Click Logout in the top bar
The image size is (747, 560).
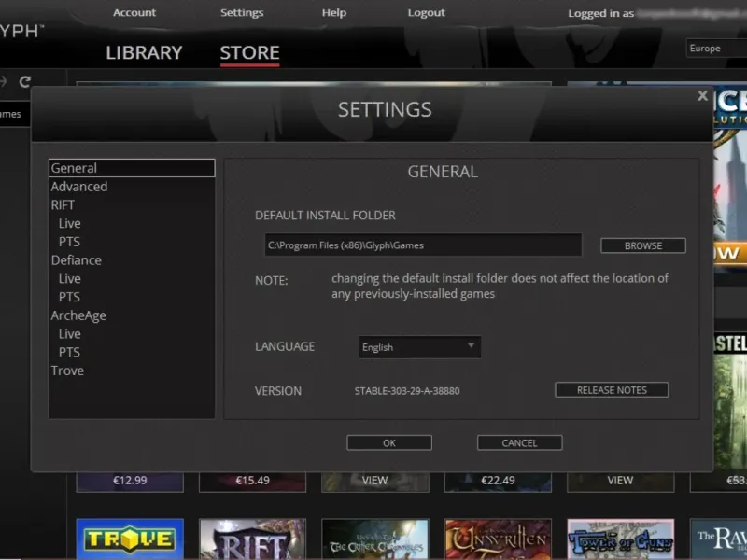point(427,13)
